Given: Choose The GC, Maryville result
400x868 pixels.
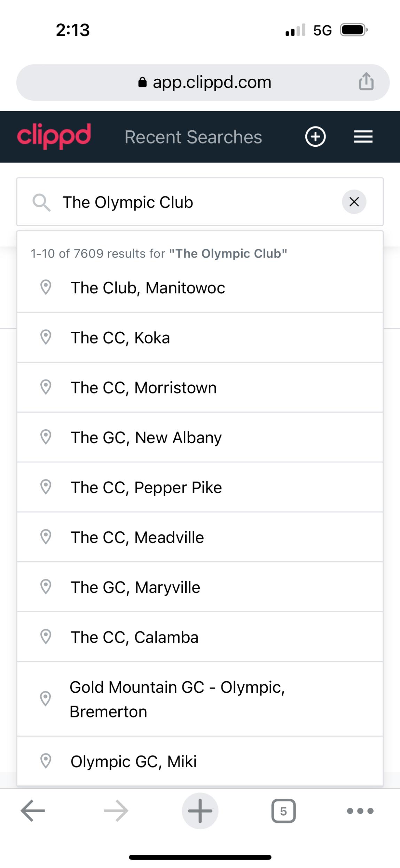Looking at the screenshot, I should tap(135, 587).
